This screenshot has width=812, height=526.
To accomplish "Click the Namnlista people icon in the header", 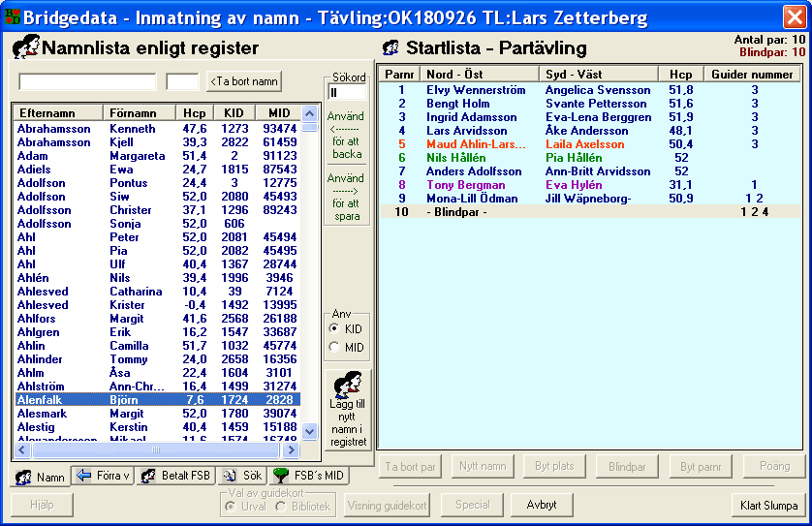I will pyautogui.click(x=25, y=47).
